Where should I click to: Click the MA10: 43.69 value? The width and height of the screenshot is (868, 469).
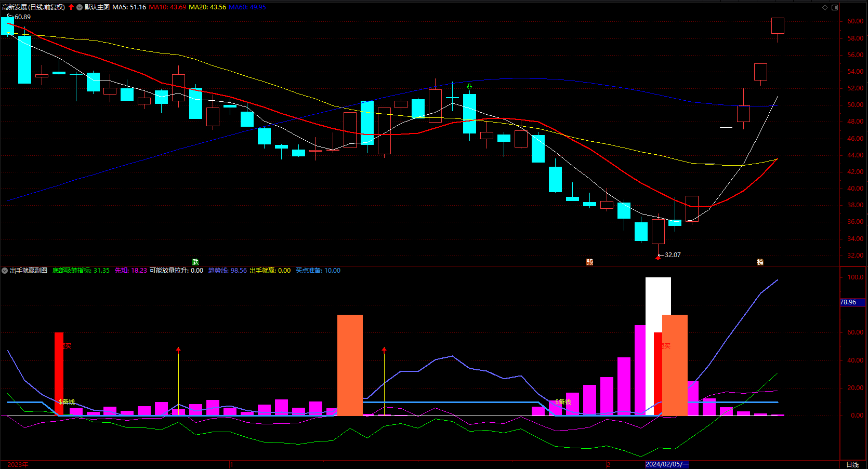[167, 7]
